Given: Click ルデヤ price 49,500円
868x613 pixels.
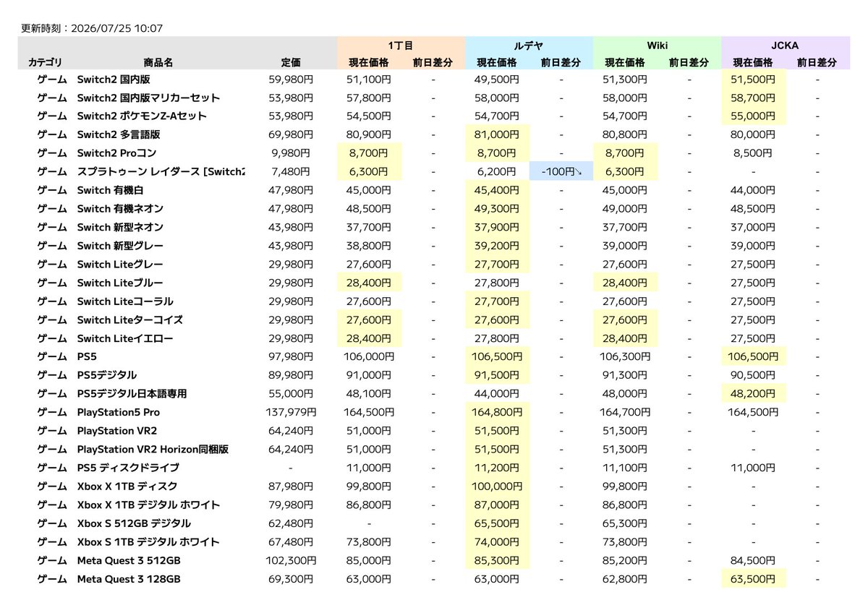Looking at the screenshot, I should coord(497,79).
